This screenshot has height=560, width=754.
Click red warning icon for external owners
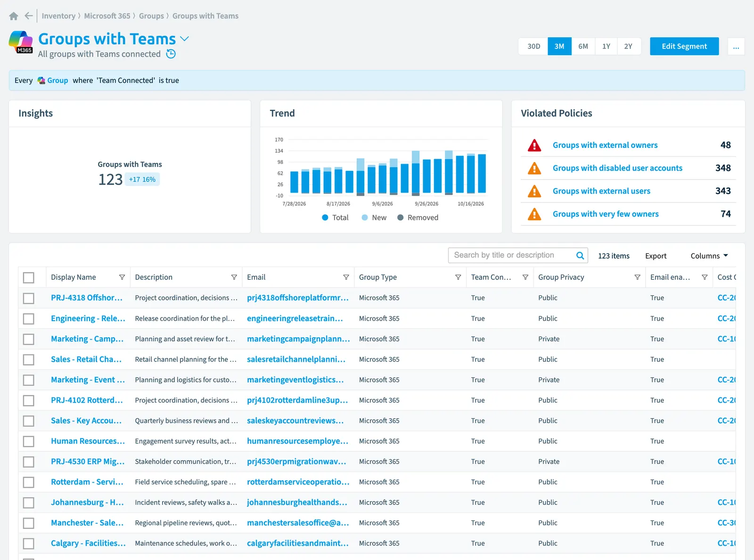534,145
